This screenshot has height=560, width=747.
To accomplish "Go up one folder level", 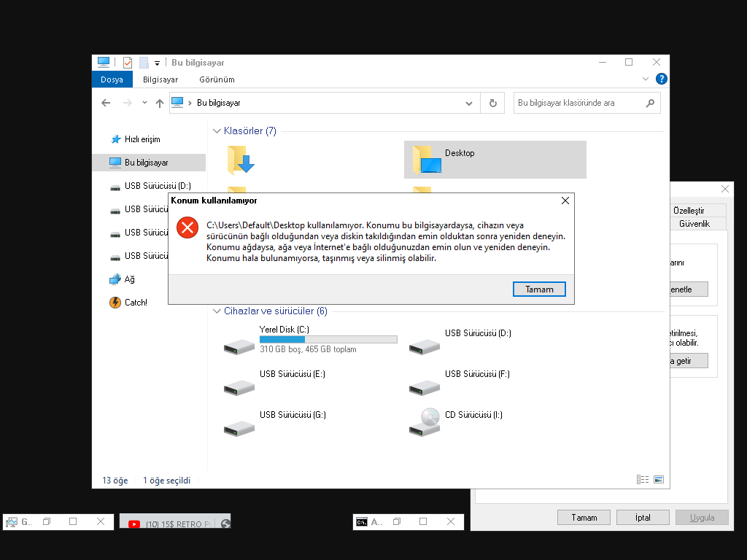I will coord(160,103).
